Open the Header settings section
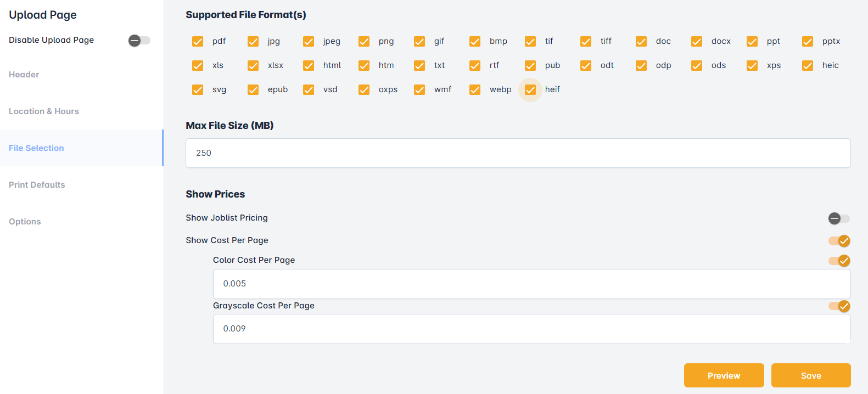Image resolution: width=868 pixels, height=394 pixels. coord(24,75)
